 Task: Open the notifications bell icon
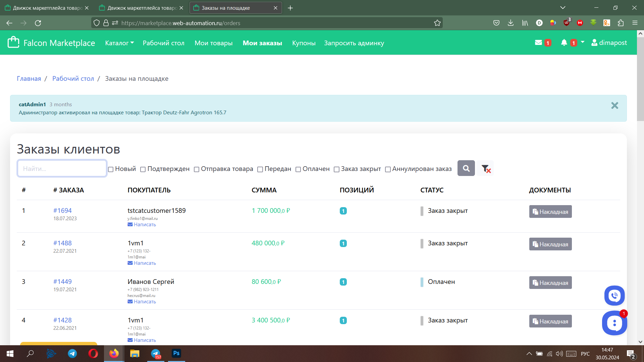click(564, 43)
